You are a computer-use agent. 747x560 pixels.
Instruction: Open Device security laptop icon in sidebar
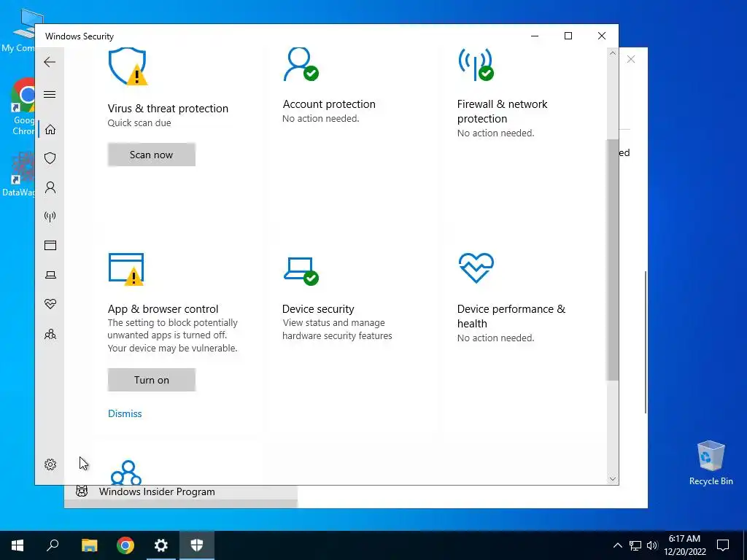click(x=50, y=275)
